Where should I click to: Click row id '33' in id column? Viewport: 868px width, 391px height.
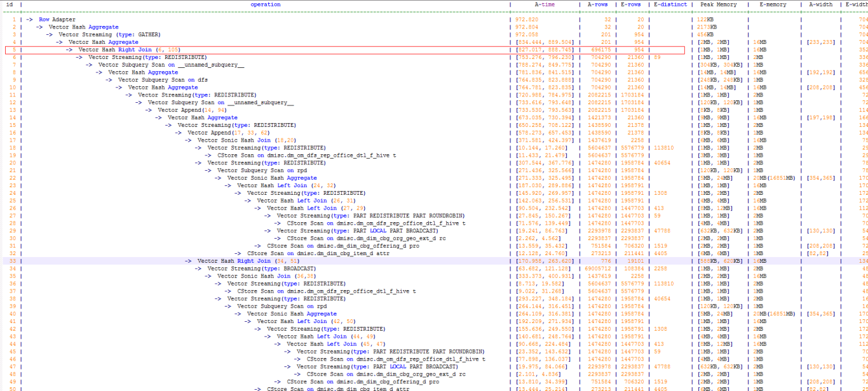point(11,261)
